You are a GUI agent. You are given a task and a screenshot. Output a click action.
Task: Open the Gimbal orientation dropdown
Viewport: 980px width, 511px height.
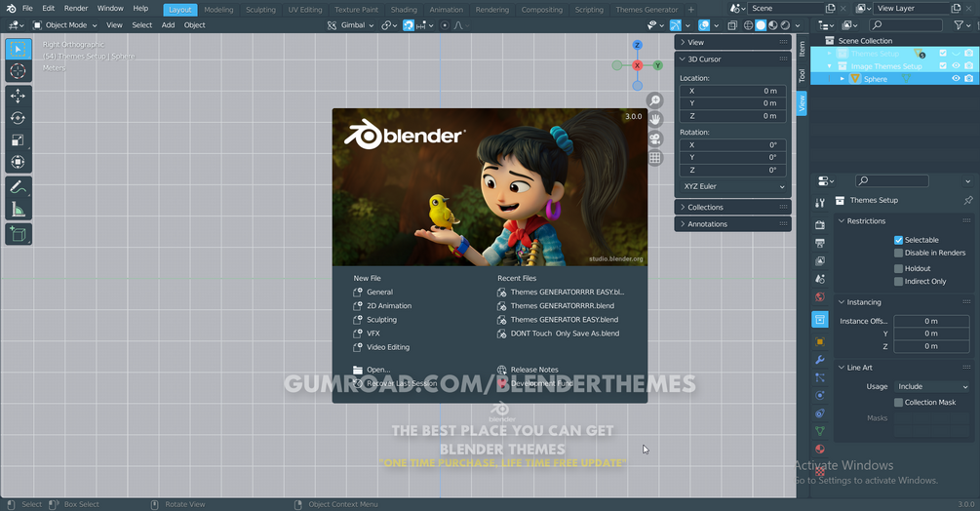(351, 25)
